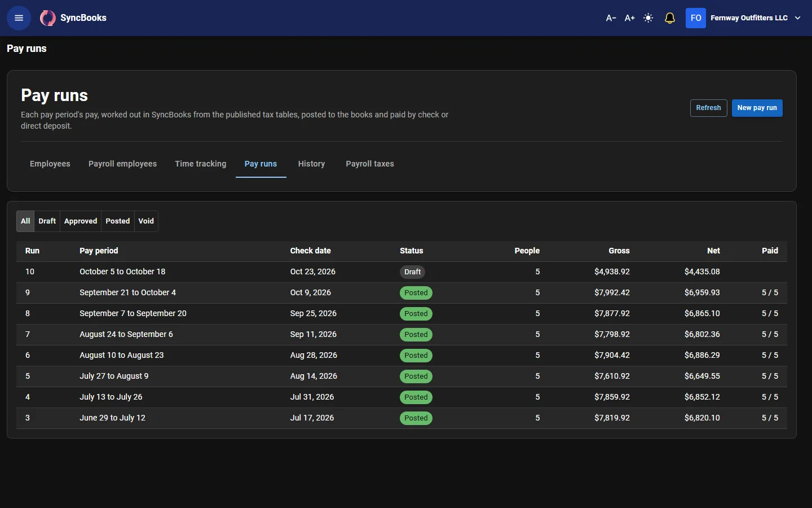Show only Posted pay runs
Viewport: 812px width, 508px height.
(118, 221)
